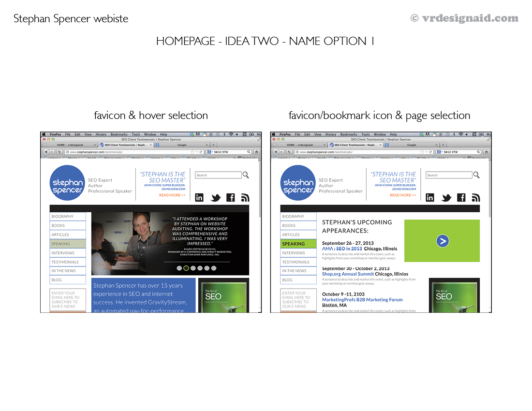Click search magnifier icon in left mockup page
Image resolution: width=532 pixels, height=411 pixels.
pyautogui.click(x=246, y=175)
